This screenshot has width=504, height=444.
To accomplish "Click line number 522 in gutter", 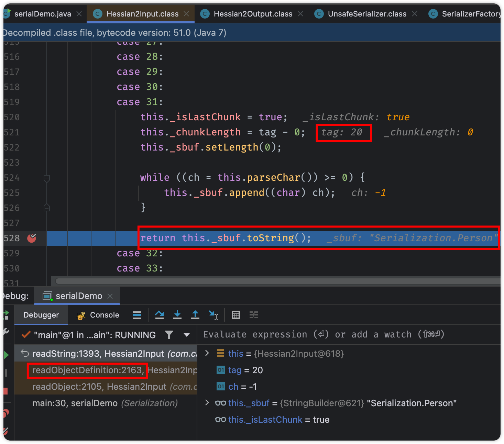I will pos(12,147).
